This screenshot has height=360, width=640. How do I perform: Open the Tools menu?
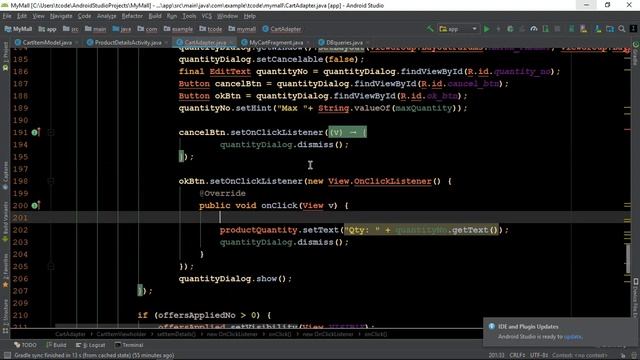pos(189,16)
